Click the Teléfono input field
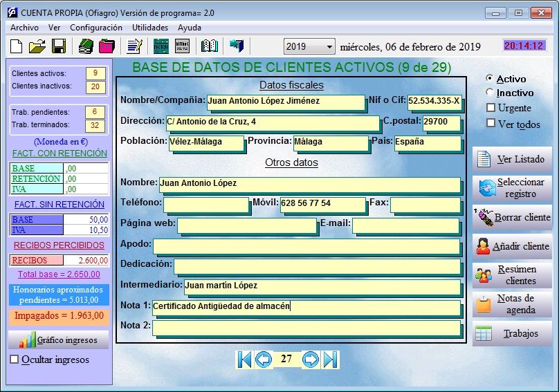The width and height of the screenshot is (559, 392). tap(206, 205)
